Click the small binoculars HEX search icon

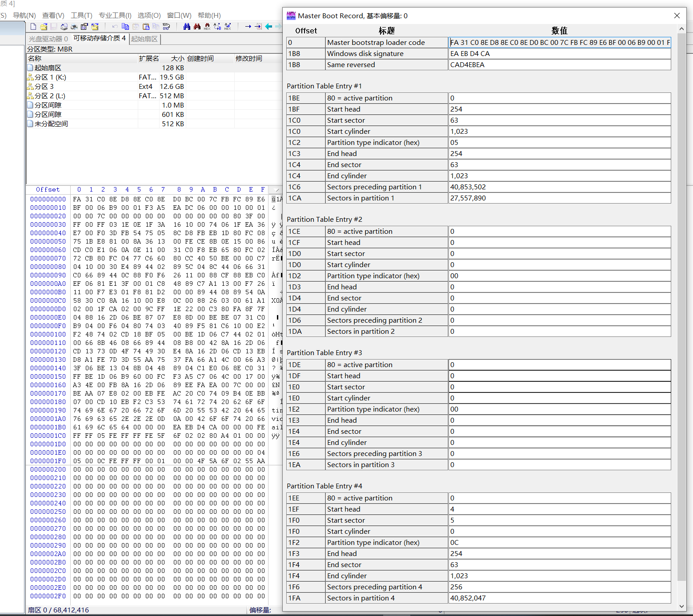[x=207, y=27]
